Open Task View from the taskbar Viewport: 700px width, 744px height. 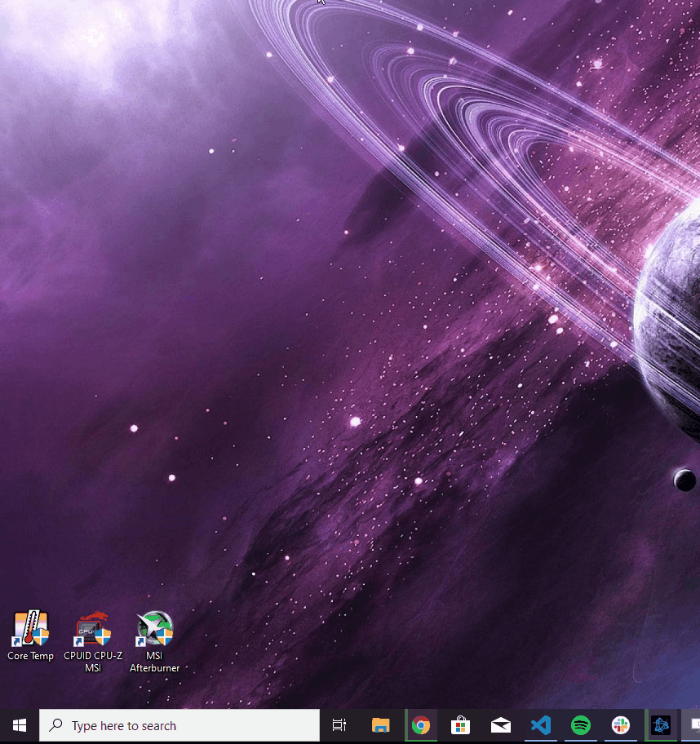(x=339, y=725)
